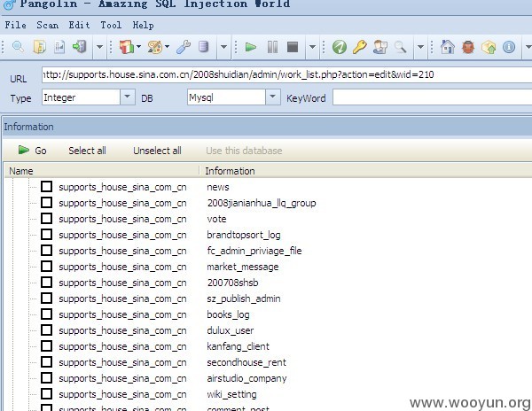This screenshot has height=411, width=532.
Task: Check the box for 2008jianianhua_llq_group
Action: [x=46, y=202]
